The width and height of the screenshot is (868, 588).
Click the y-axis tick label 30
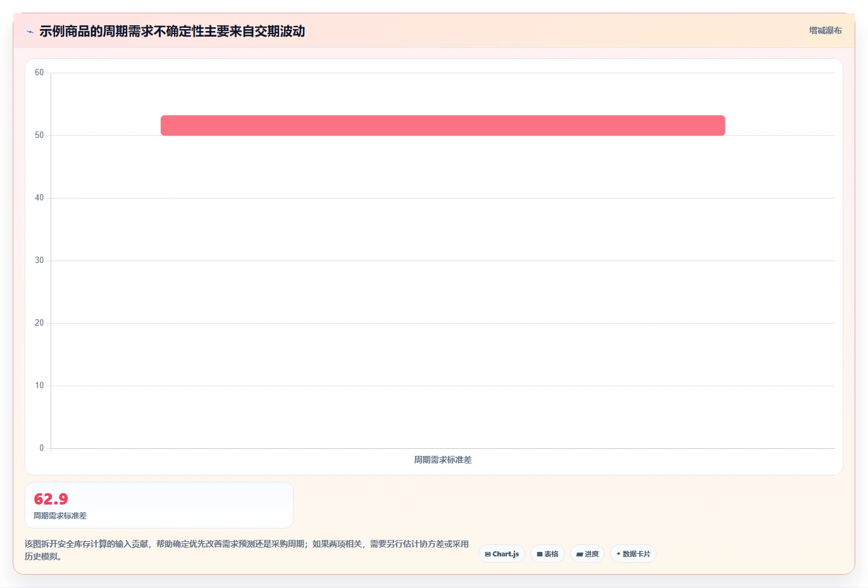click(x=39, y=260)
